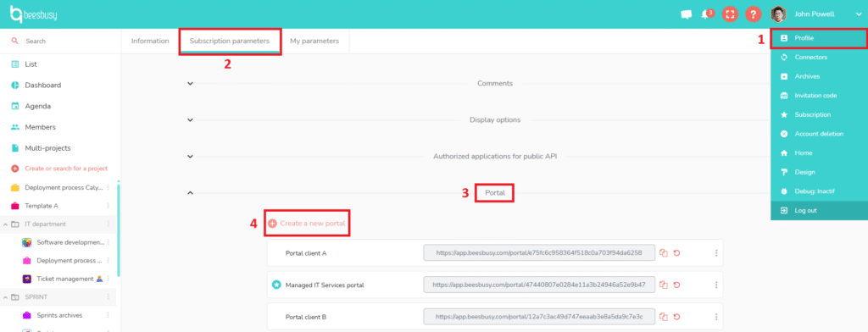Open Members in sidebar

coord(40,127)
